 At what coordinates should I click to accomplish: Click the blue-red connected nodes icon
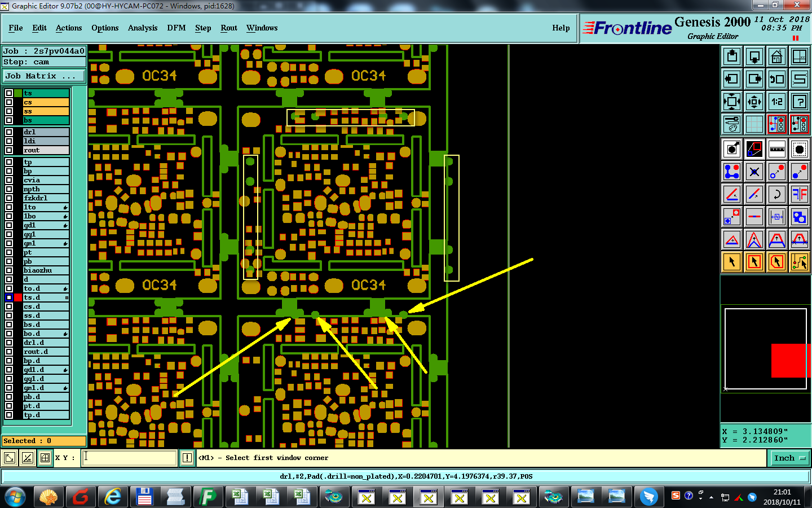732,172
